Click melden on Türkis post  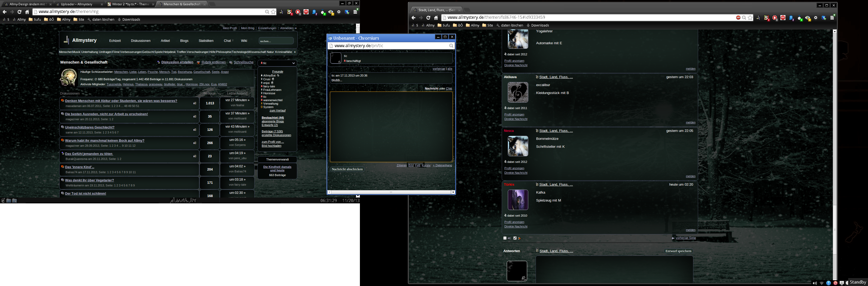[690, 230]
